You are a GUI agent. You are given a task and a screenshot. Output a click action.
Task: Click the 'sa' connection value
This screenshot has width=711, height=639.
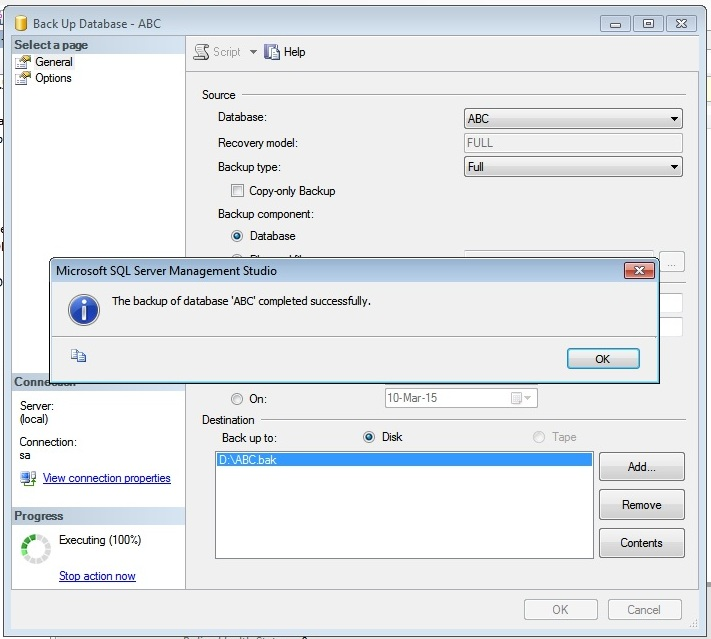tap(25, 456)
